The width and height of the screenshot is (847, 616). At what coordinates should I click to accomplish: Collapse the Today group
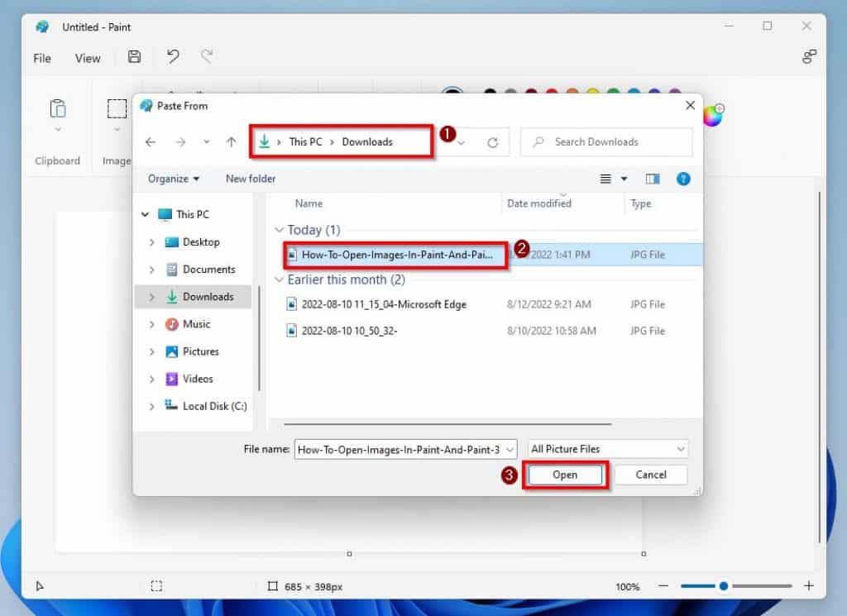coord(279,230)
